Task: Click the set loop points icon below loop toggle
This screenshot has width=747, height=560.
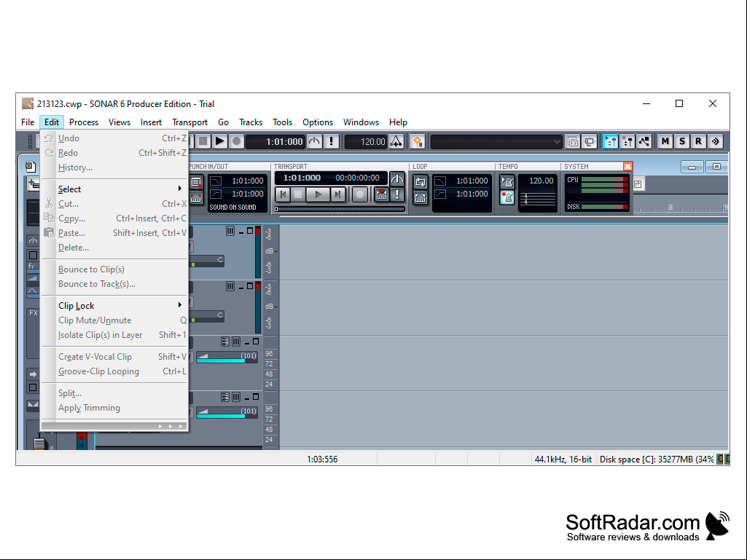Action: pos(421,197)
